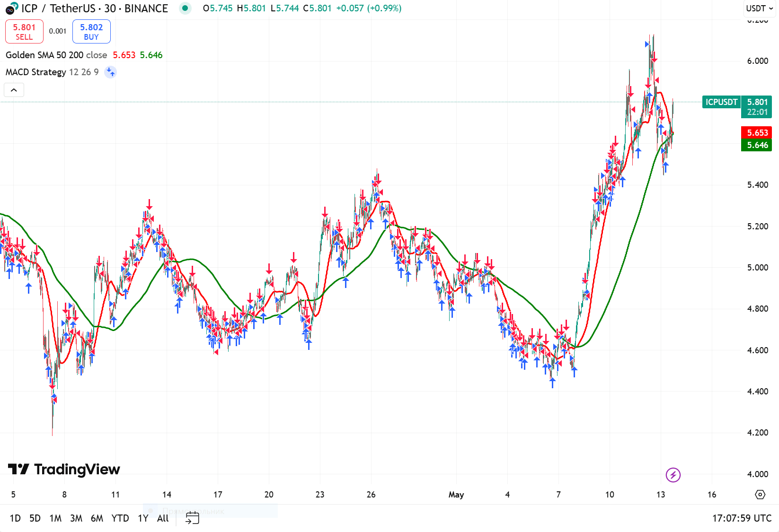Viewport: 779px width, 532px height.
Task: Click the +0.057 (+0.99%) change value
Action: click(x=369, y=8)
